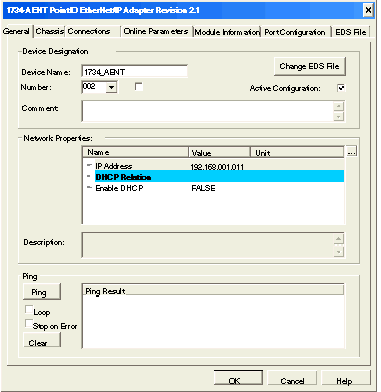Open the Port Configuration tab

tap(295, 32)
